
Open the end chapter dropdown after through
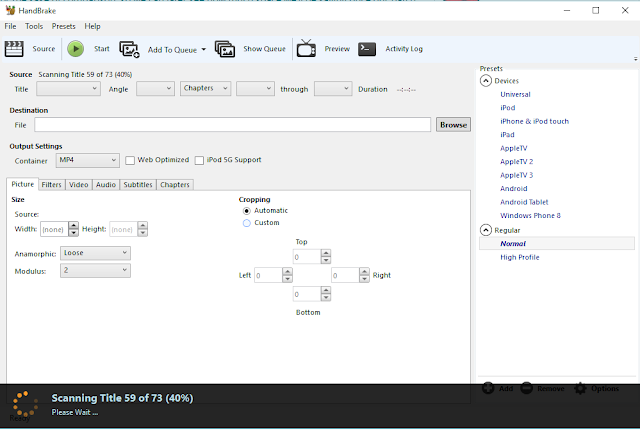point(333,89)
